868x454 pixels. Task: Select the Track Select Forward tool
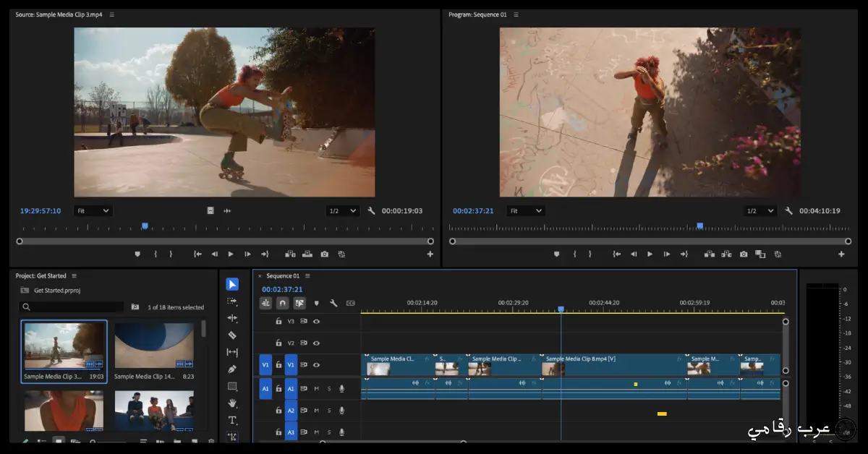(232, 302)
